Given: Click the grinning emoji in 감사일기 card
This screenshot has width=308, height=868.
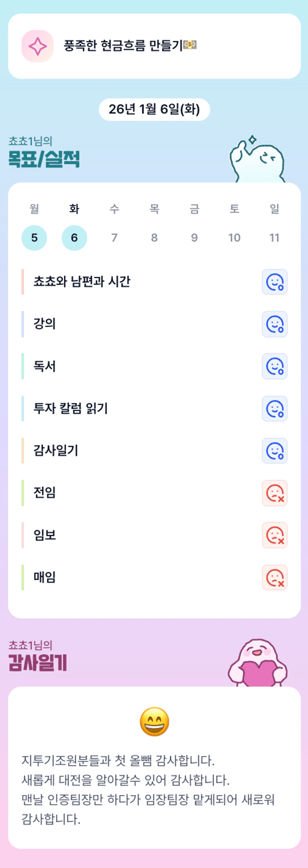Looking at the screenshot, I should (154, 721).
